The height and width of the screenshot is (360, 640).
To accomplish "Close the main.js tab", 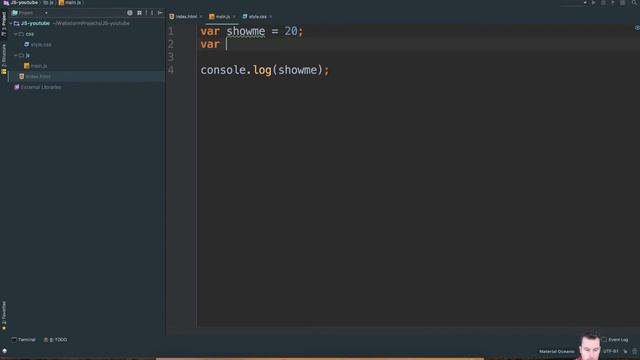I will coord(234,17).
